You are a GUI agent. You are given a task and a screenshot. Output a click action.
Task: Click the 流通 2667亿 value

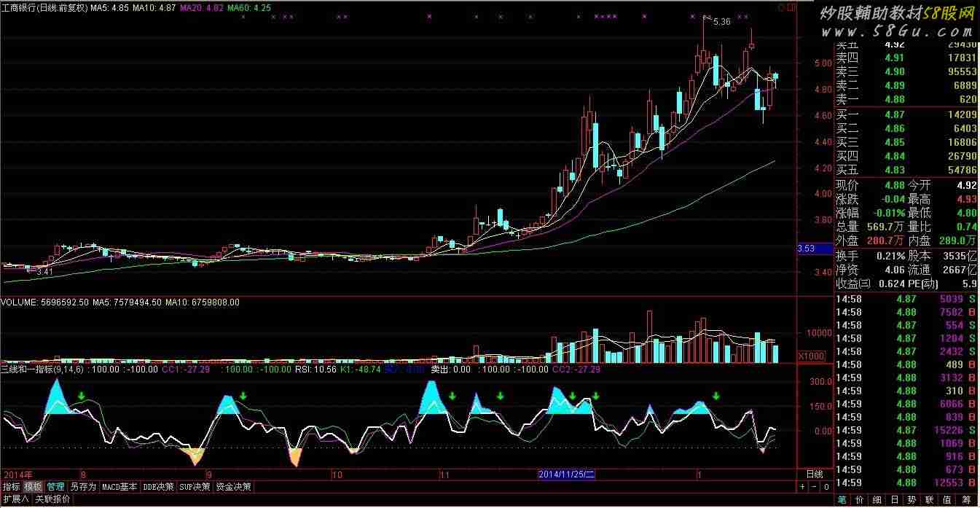pos(960,270)
